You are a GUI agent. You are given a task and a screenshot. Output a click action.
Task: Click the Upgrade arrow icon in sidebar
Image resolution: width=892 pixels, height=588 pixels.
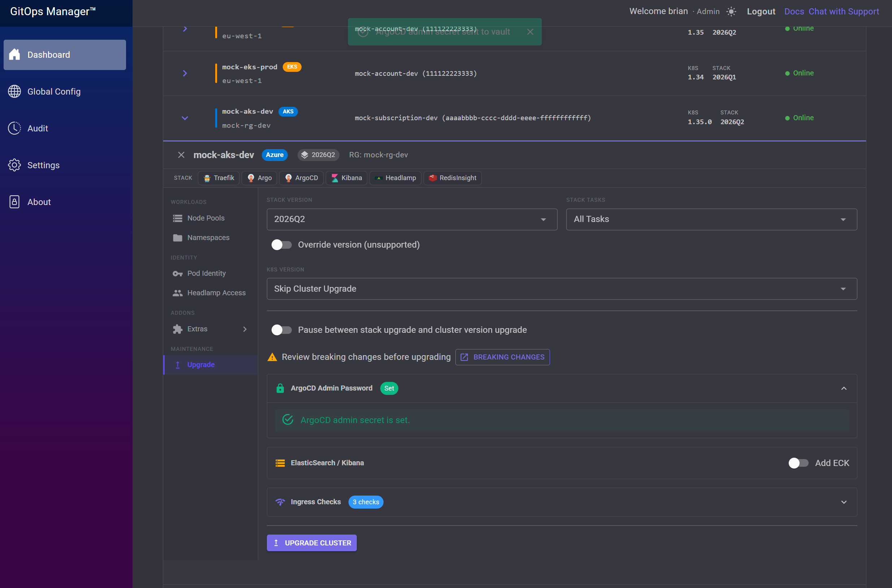[x=178, y=365]
